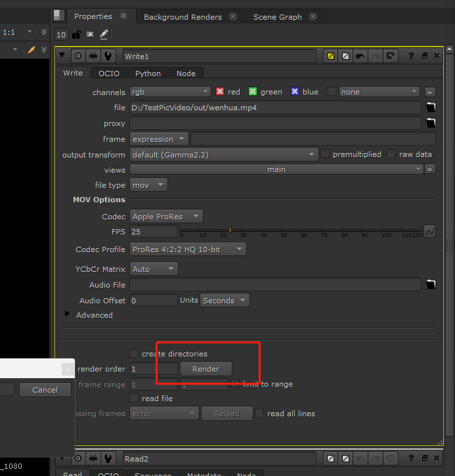The width and height of the screenshot is (455, 476).
Task: Click the file browse icon next to file path
Action: point(431,108)
